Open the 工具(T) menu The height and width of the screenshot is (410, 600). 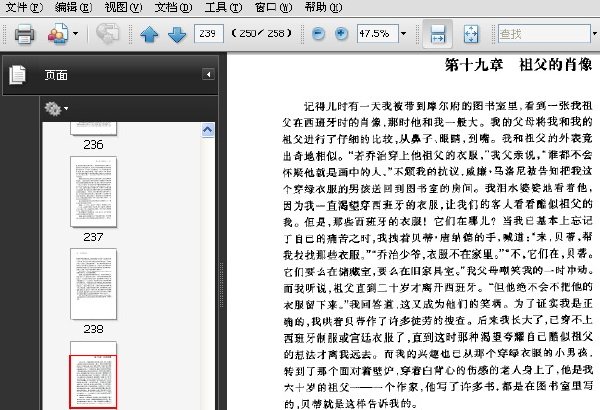pyautogui.click(x=223, y=7)
